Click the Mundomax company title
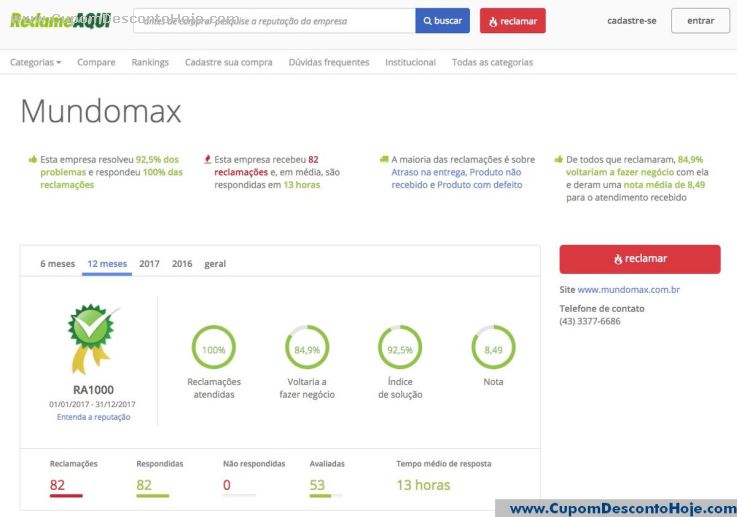Viewport: 737px width, 517px height. pos(101,111)
